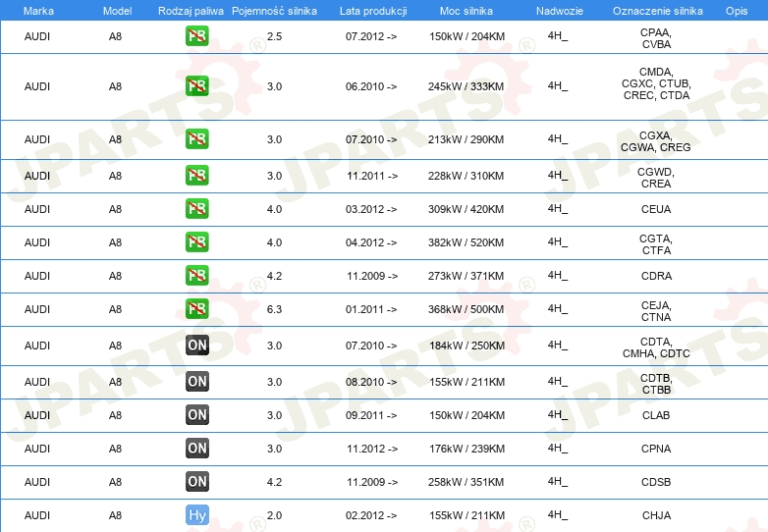This screenshot has height=532, width=768.
Task: Click the power value 382kW / 520KM
Action: pyautogui.click(x=466, y=242)
